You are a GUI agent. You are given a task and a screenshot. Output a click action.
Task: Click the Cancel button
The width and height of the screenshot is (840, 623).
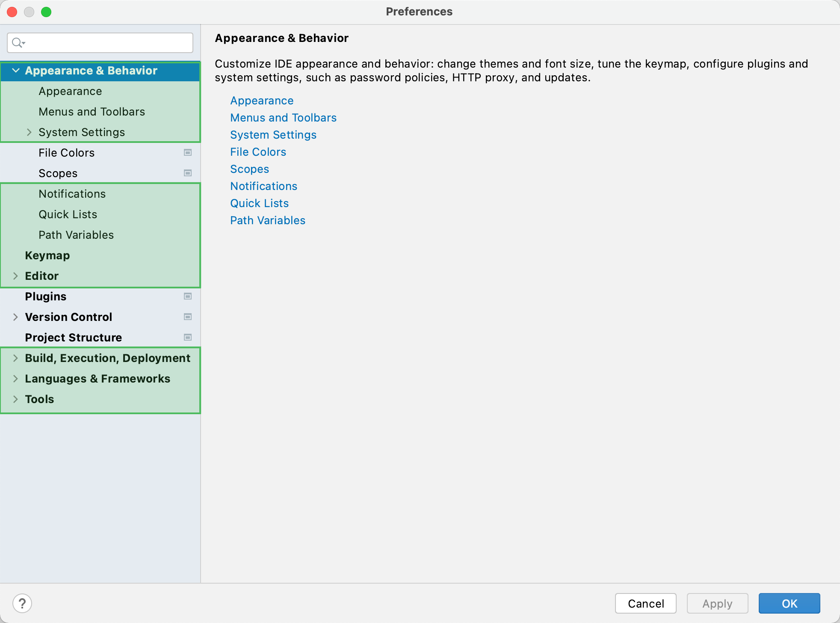click(646, 603)
